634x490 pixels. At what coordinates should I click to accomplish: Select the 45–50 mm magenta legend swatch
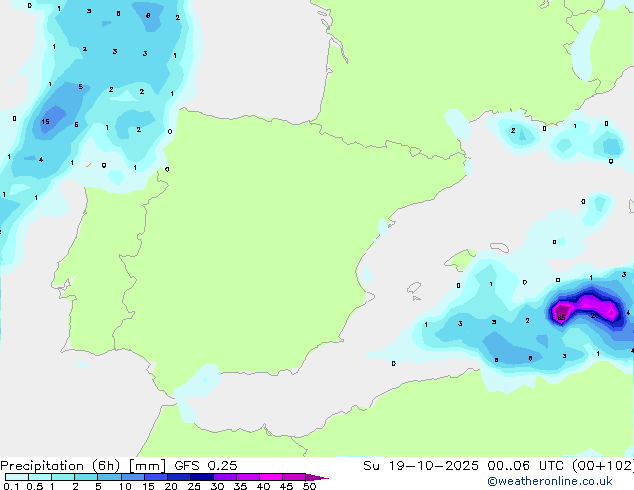[x=294, y=477]
